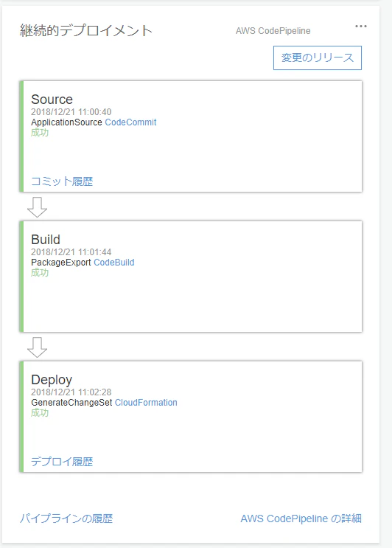Open the CodeBuild link in Build stage

[x=113, y=263]
